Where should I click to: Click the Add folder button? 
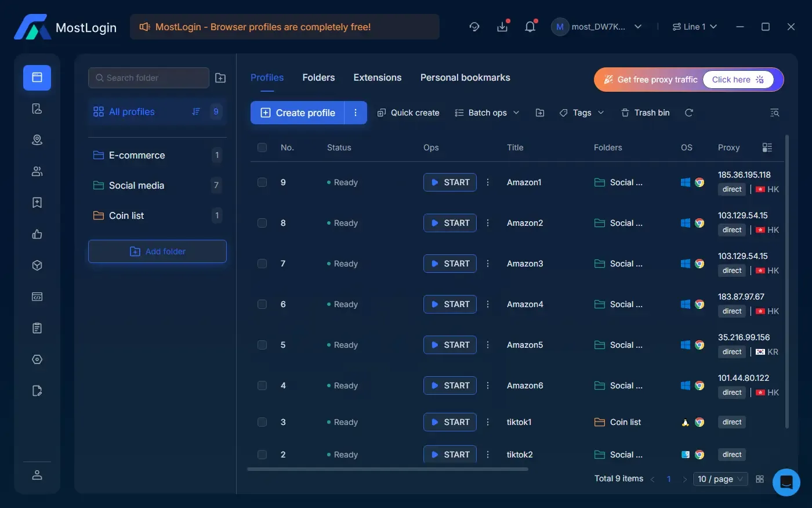[157, 251]
